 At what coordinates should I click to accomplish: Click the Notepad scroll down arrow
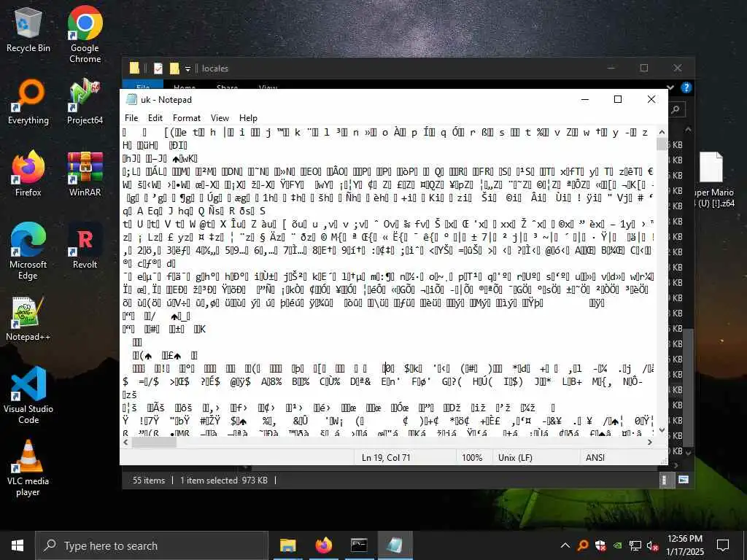pos(662,430)
